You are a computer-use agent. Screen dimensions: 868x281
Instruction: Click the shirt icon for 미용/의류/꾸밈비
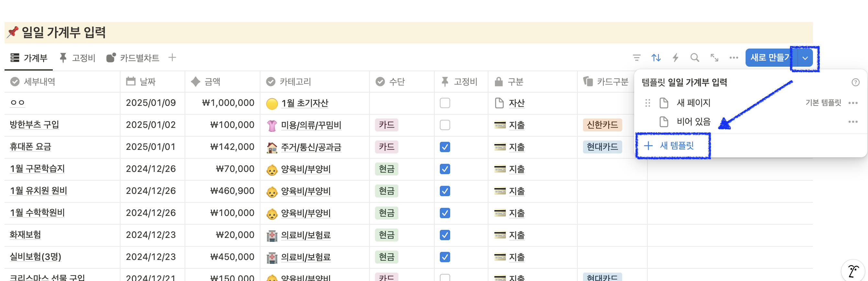272,125
